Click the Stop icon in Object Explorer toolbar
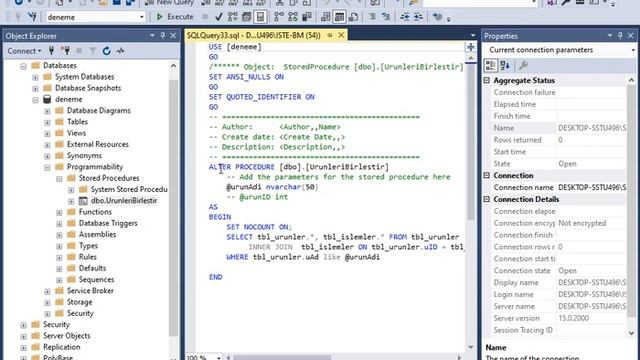 tap(79, 51)
